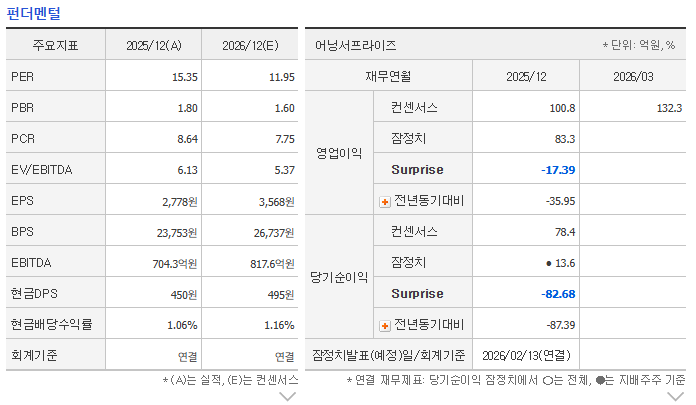Select the 2025/12 earnings column header

[x=526, y=77]
